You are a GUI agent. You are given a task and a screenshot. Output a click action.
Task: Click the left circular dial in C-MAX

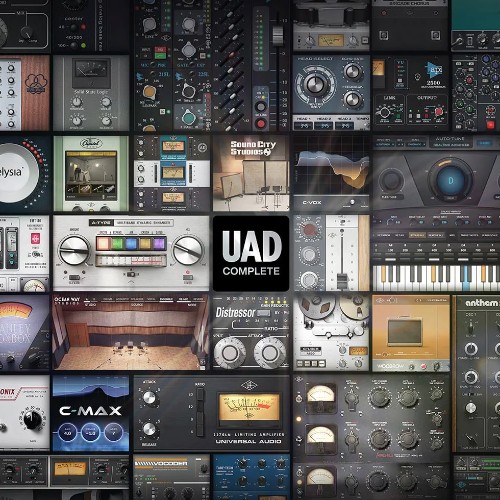point(67,433)
